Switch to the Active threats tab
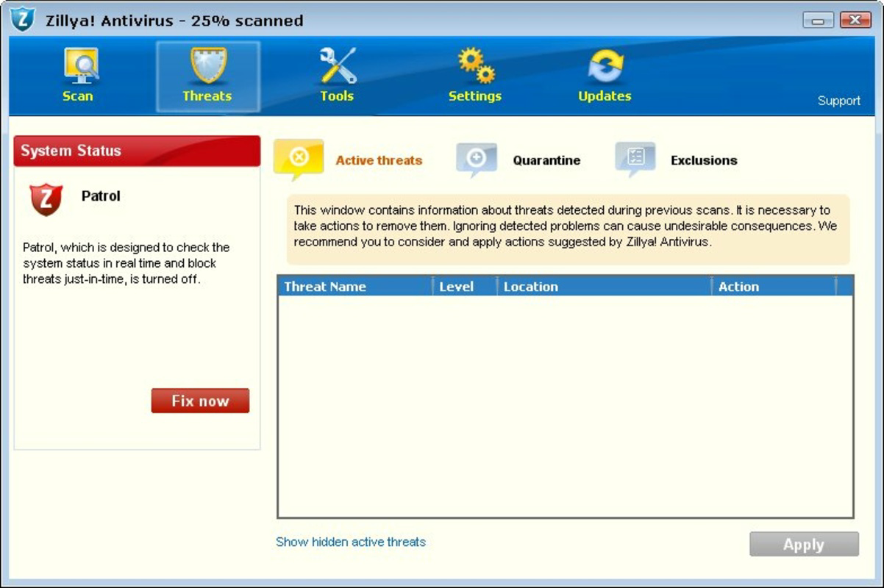Image resolution: width=884 pixels, height=588 pixels. 379,160
